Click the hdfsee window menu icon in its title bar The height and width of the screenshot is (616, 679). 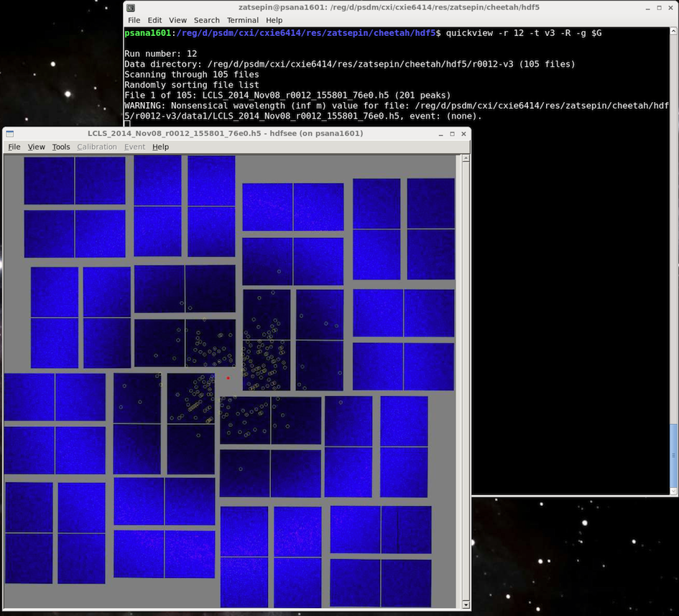(10, 134)
